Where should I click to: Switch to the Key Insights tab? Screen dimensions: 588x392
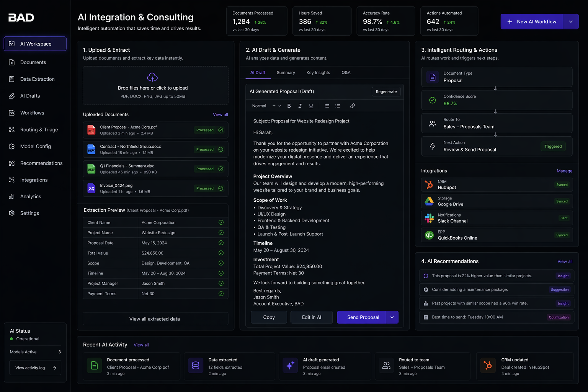pos(318,73)
